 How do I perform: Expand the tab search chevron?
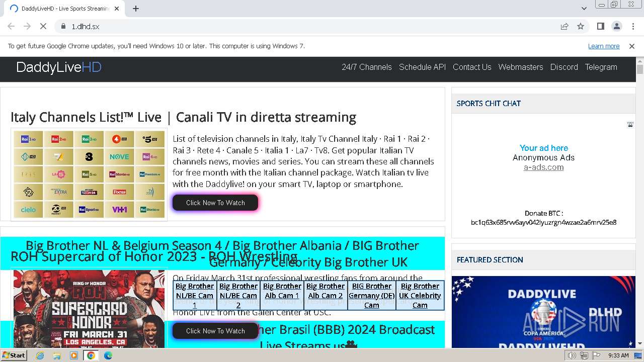[584, 9]
